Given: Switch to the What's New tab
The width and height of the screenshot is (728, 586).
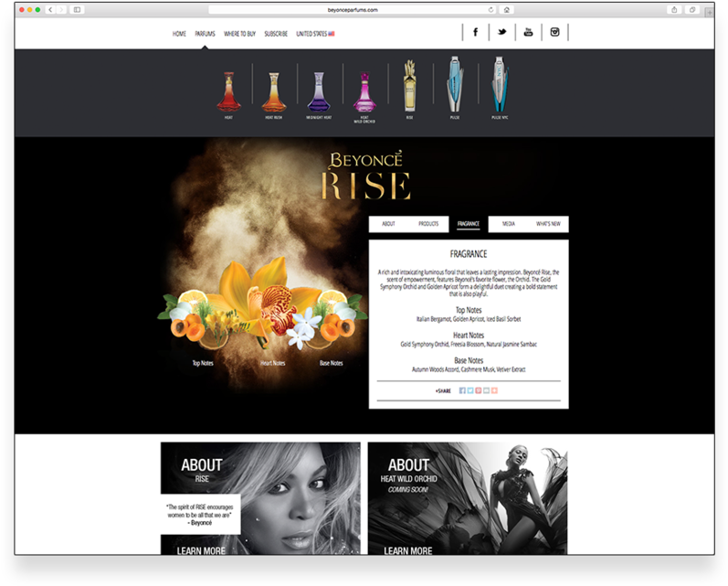Looking at the screenshot, I should click(x=548, y=224).
